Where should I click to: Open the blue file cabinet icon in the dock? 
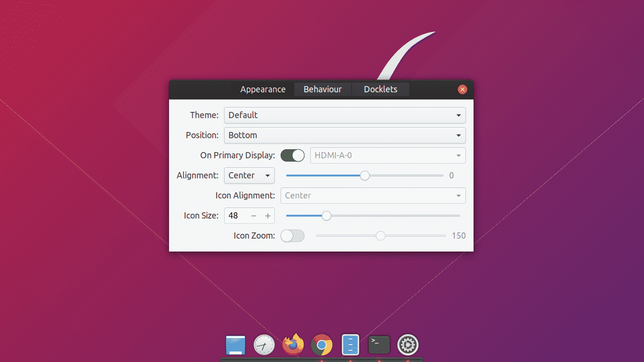click(x=350, y=345)
